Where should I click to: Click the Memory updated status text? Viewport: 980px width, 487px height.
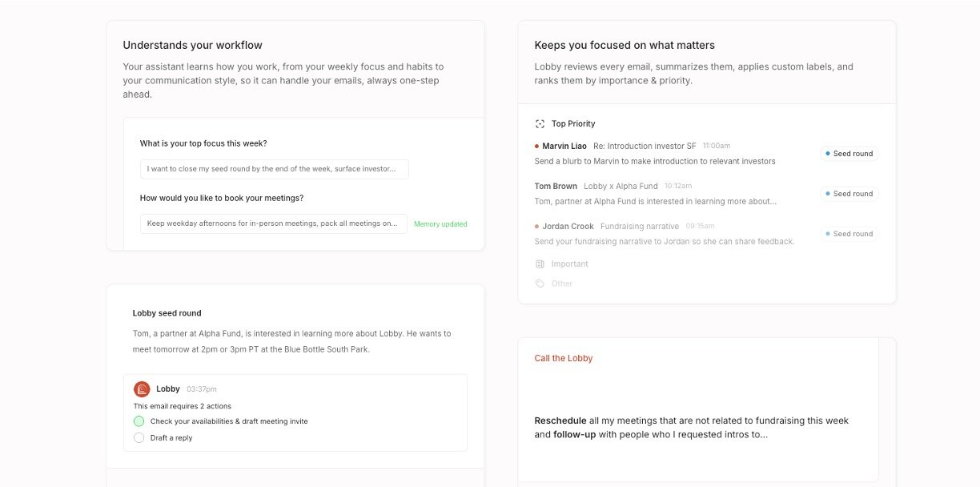coord(440,224)
